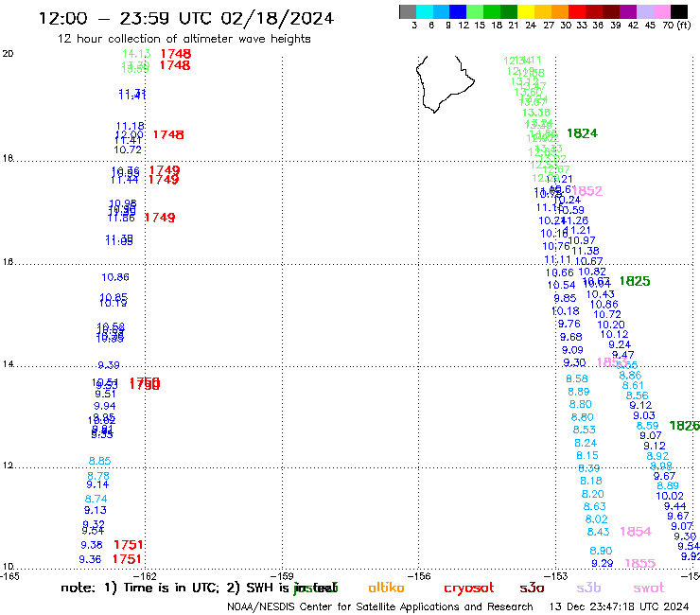The height and width of the screenshot is (615, 700).
Task: Click the green pass time '1824'
Action: click(582, 133)
